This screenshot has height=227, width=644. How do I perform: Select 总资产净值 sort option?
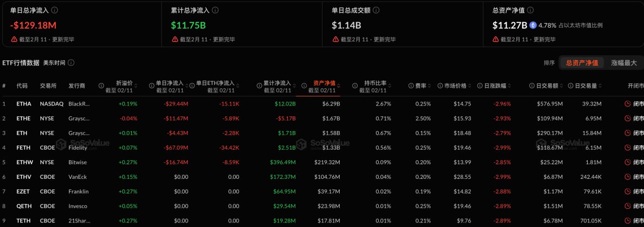pos(582,63)
